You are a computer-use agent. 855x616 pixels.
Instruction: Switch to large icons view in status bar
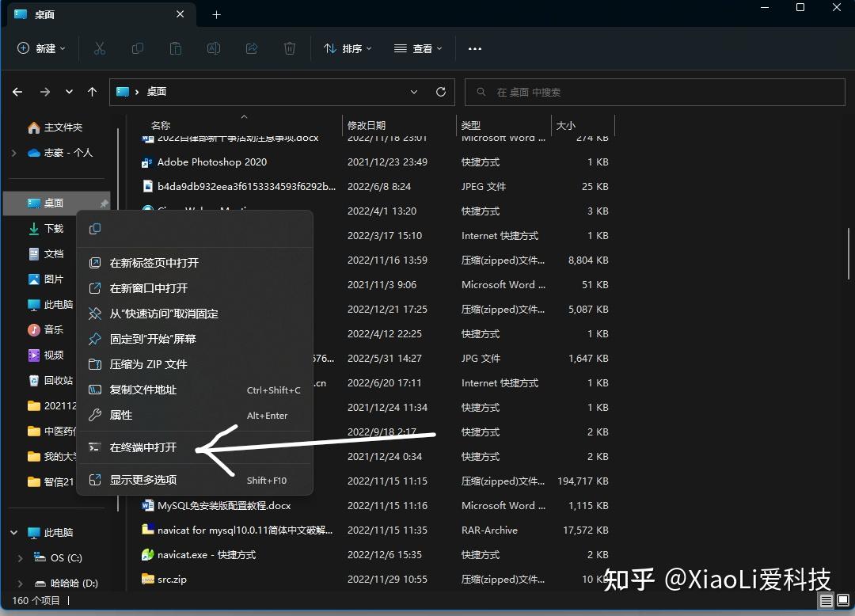(x=842, y=602)
